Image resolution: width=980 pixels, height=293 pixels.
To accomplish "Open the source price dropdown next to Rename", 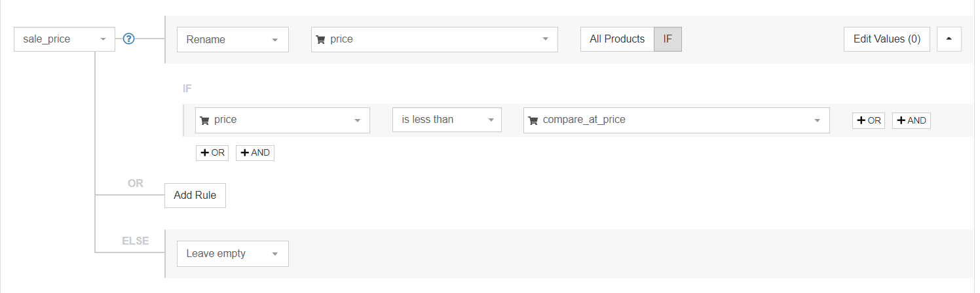I will click(x=434, y=39).
